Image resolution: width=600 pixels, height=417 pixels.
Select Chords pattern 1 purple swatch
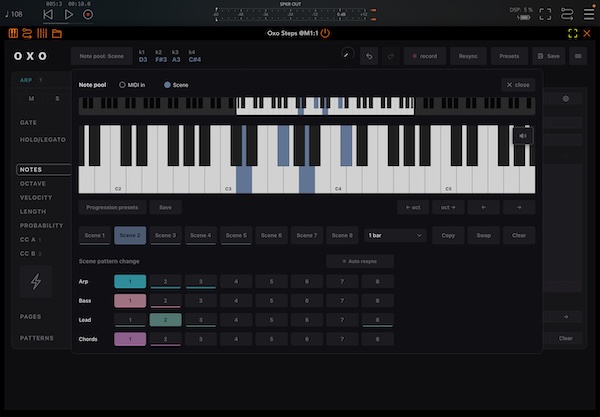coord(130,339)
